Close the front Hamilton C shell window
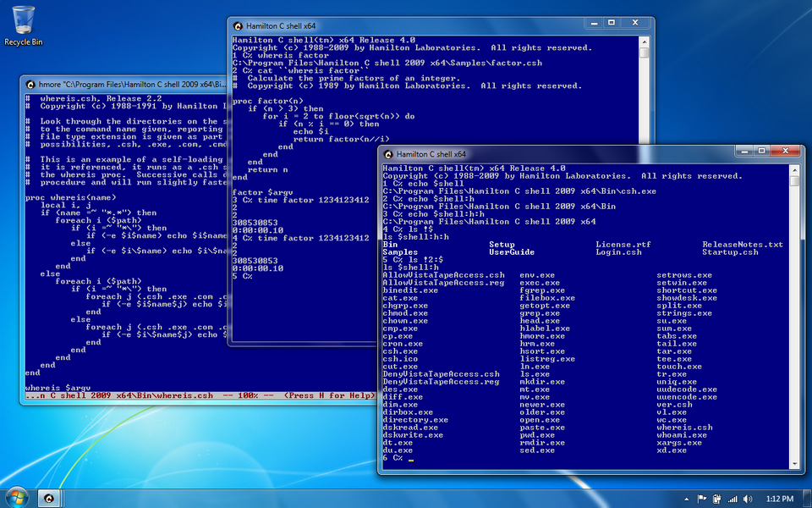The image size is (812, 508). tap(786, 151)
